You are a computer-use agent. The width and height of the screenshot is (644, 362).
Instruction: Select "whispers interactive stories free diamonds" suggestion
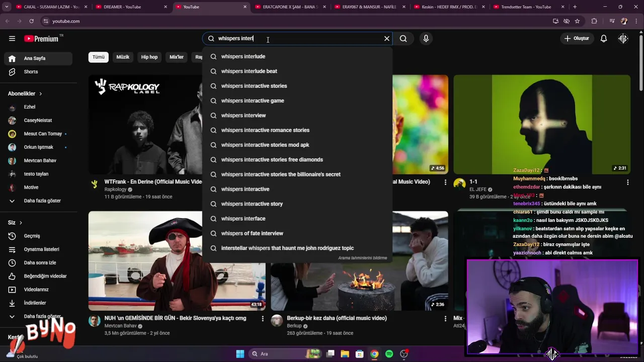pos(297,160)
